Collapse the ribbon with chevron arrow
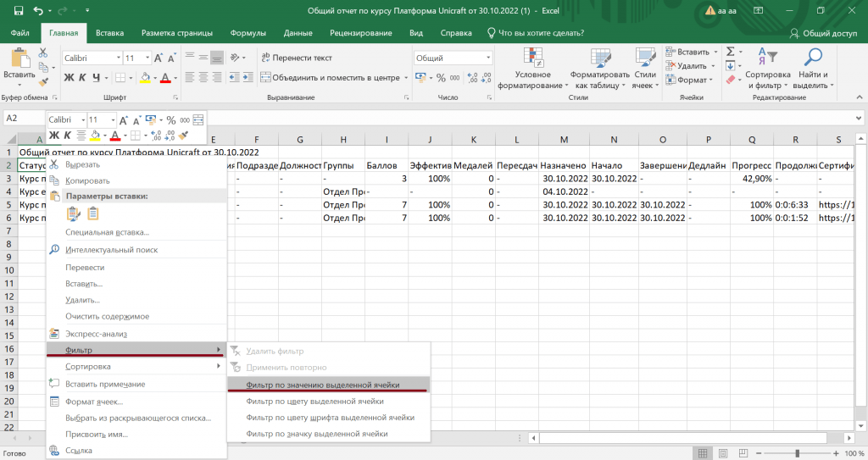The height and width of the screenshot is (460, 868). pos(860,97)
